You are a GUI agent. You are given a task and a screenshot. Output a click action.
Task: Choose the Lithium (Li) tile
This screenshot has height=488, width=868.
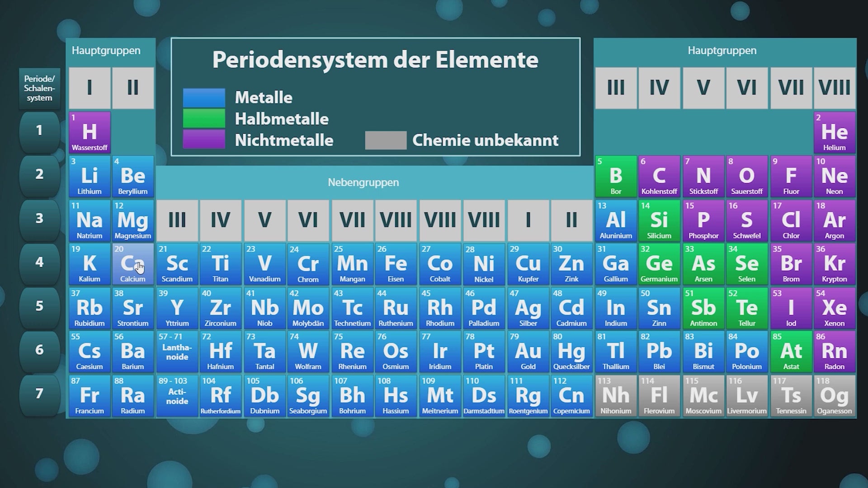[x=90, y=176]
